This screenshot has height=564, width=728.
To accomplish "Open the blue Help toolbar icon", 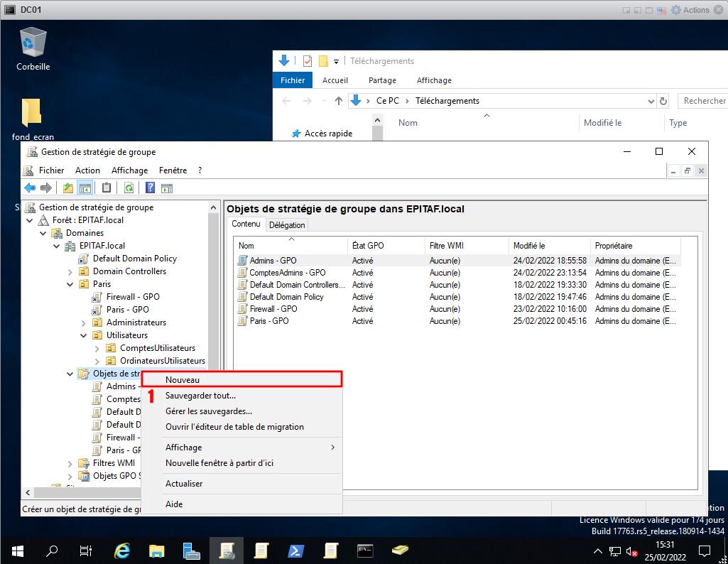I will click(151, 188).
